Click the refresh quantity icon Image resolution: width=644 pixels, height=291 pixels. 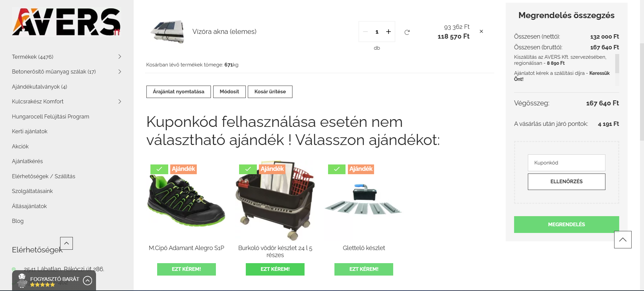(407, 32)
